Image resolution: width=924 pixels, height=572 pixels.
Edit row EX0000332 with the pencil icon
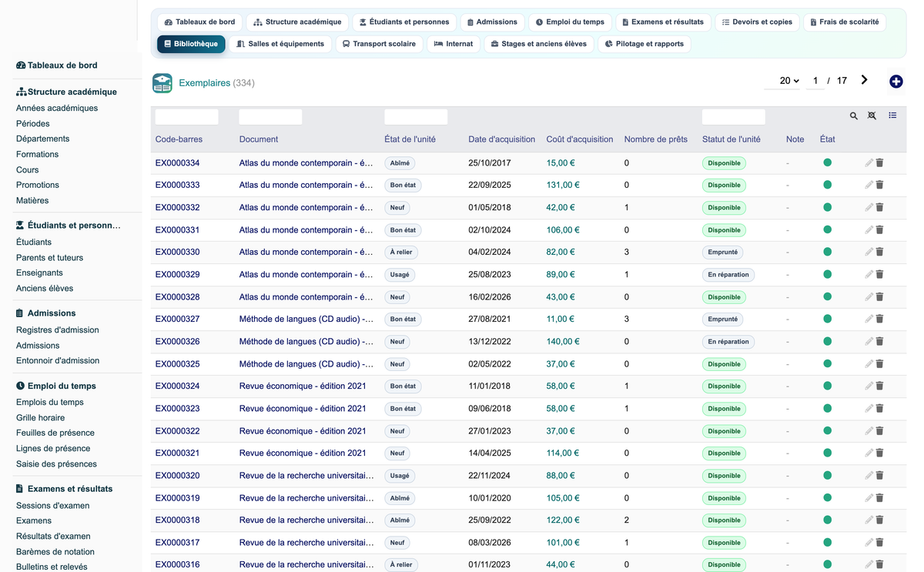869,208
